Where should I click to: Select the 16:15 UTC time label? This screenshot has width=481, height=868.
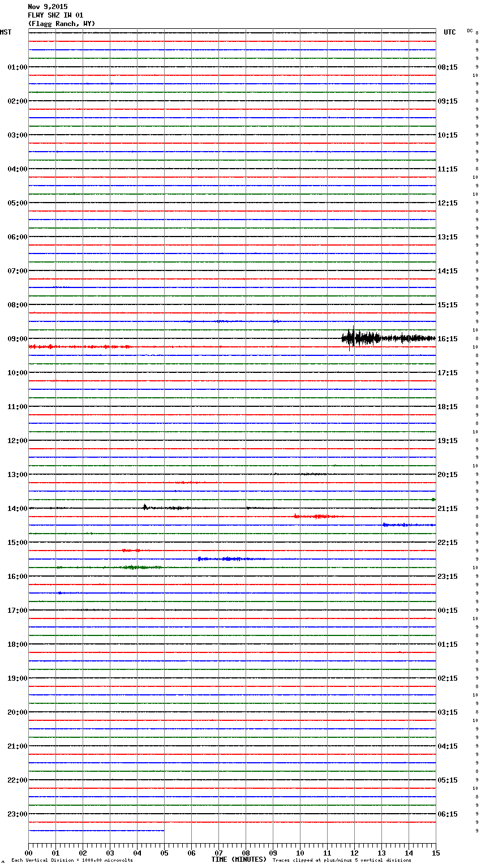448,339
